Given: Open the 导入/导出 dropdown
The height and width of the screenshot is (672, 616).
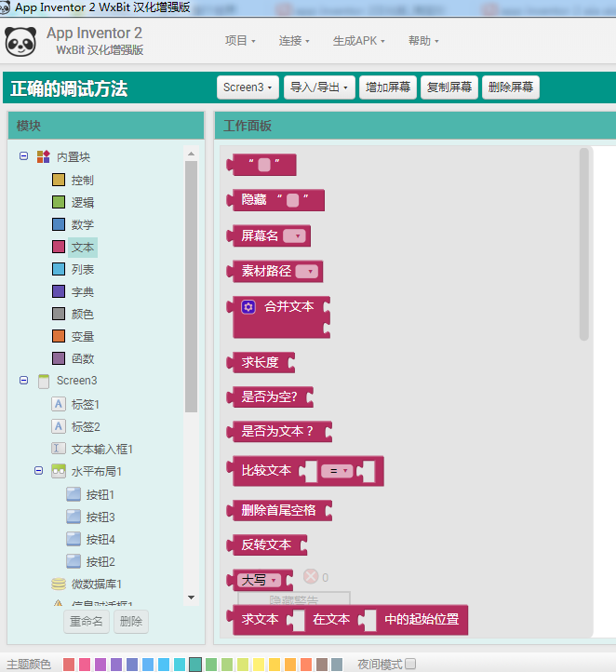Looking at the screenshot, I should click(319, 87).
